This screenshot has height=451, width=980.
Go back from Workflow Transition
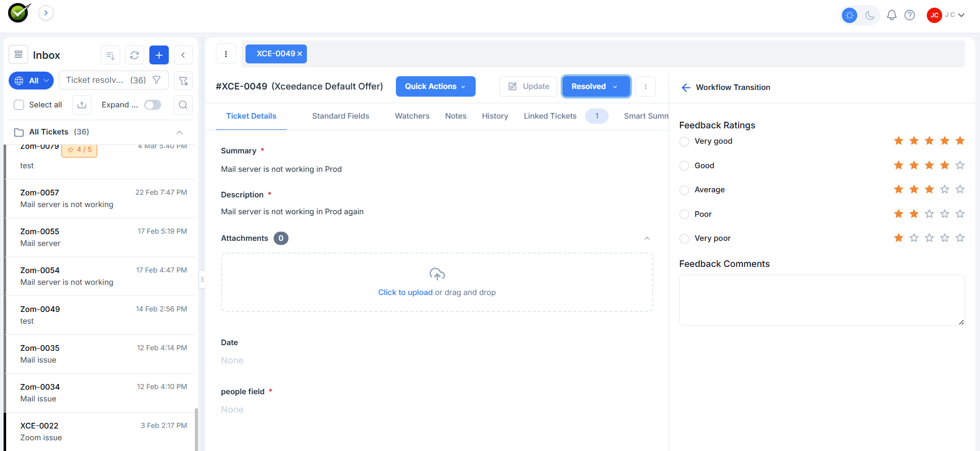686,87
